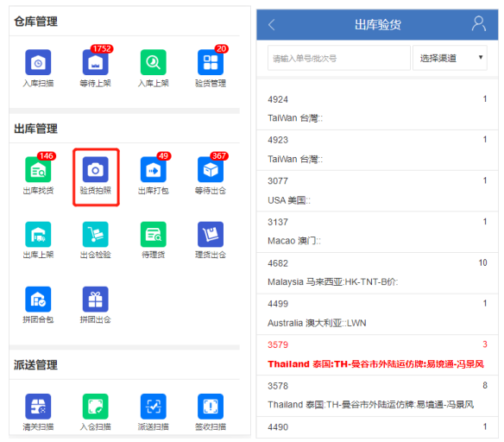
Task: Expand the 选择渠道 dropdown
Action: [450, 58]
